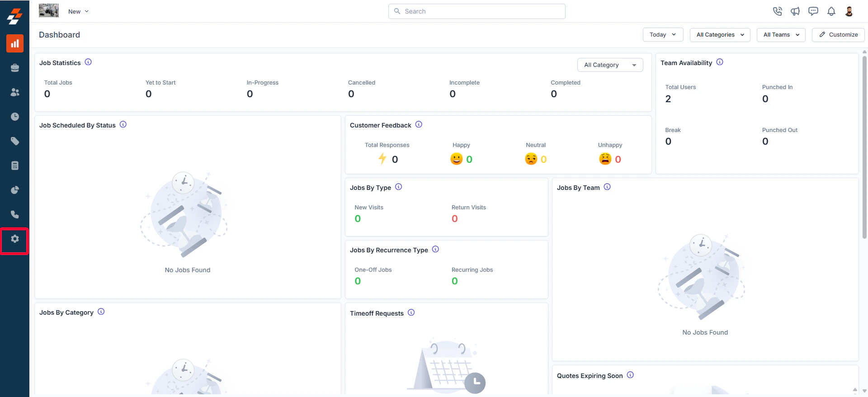The height and width of the screenshot is (397, 868).
Task: Click the Neutral face emoji
Action: pos(531,159)
